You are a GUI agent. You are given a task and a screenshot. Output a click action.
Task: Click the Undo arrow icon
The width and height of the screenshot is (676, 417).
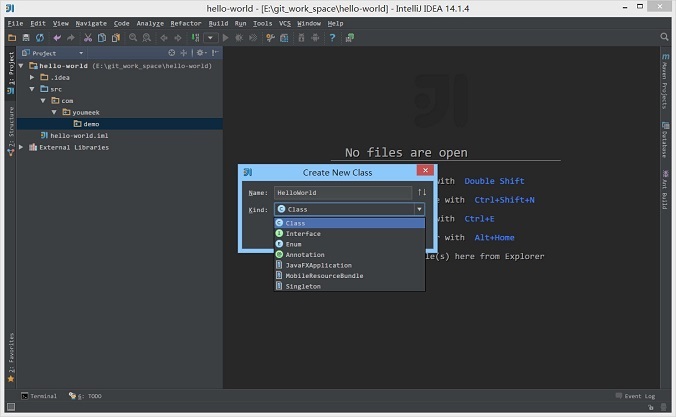[x=57, y=38]
